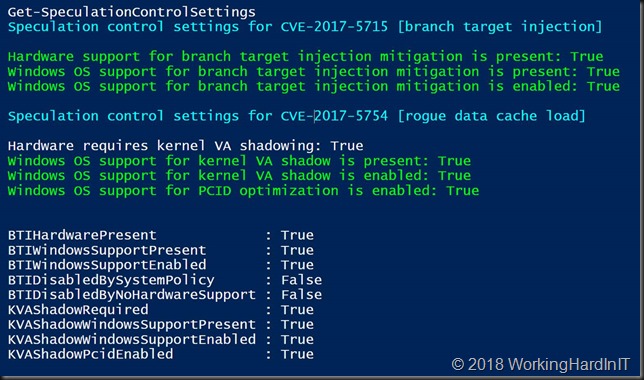Click the Get-SpeculationControlSettings command text
The width and height of the screenshot is (644, 380).
(131, 12)
